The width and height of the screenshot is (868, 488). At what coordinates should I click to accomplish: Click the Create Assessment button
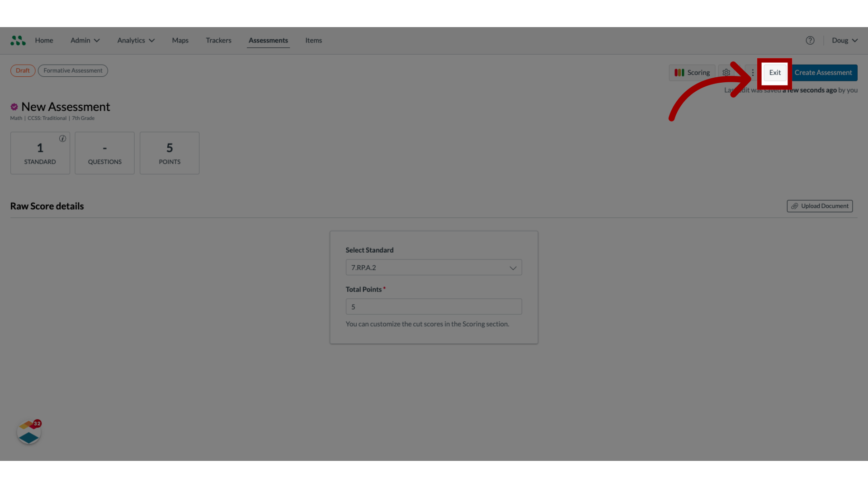[823, 72]
